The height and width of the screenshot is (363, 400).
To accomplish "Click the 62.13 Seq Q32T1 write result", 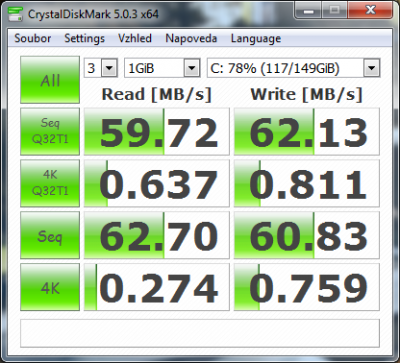I will [307, 131].
